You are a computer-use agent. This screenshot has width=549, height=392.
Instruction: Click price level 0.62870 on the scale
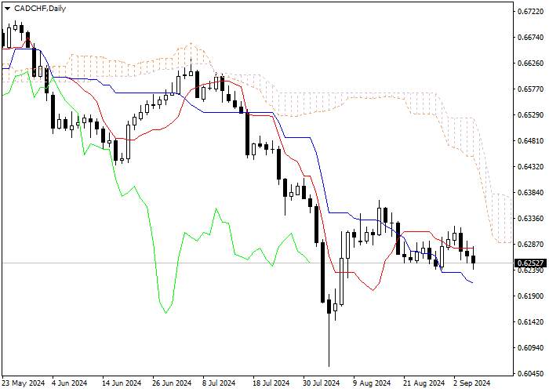tap(531, 245)
